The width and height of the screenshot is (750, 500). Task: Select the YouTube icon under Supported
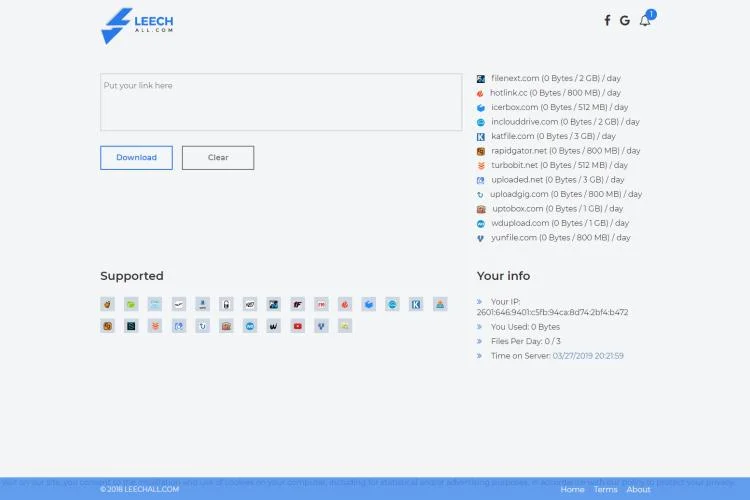pos(297,326)
